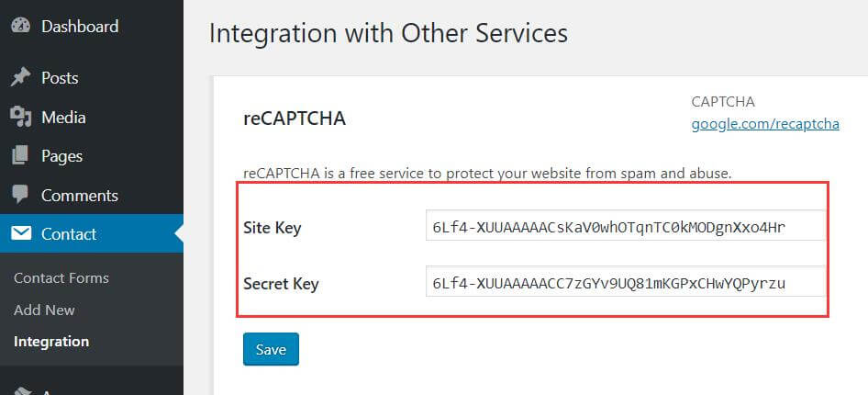Open the Integration submenu item

point(51,342)
